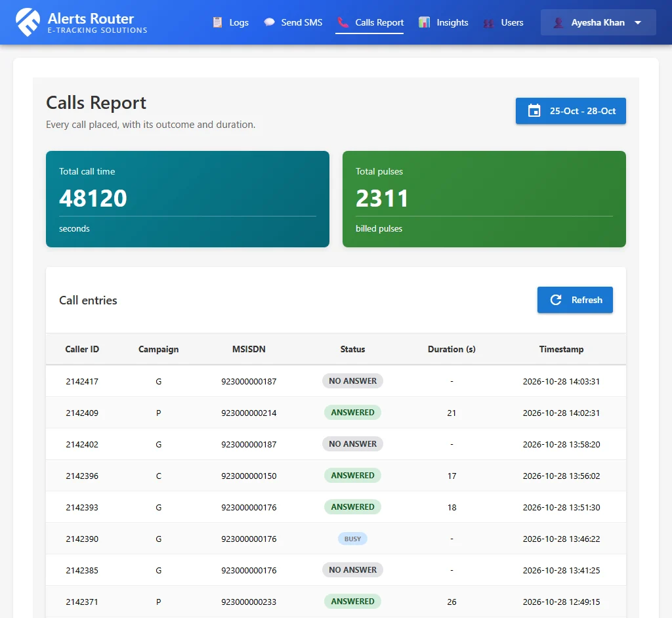
Task: Click the MSISDN column header
Action: coord(249,349)
